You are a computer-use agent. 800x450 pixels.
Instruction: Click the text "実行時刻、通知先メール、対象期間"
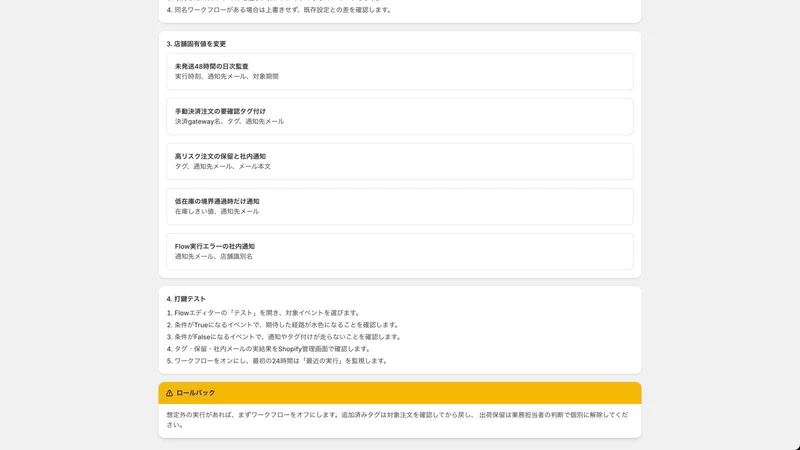click(227, 77)
